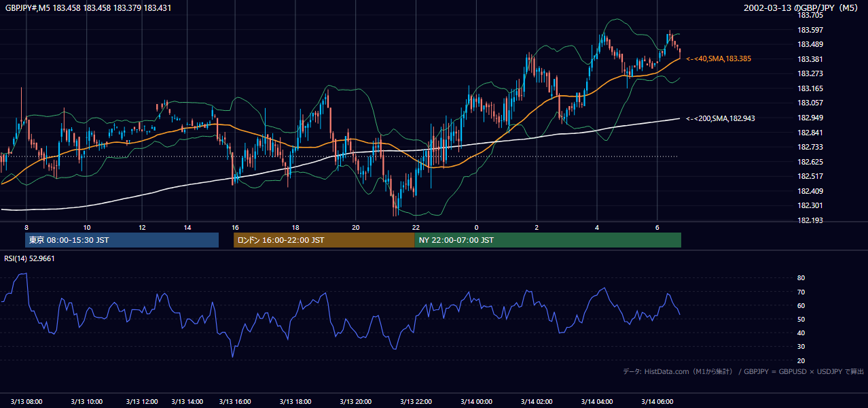Click the 3/13 14:00 bottom time label
The height and width of the screenshot is (408, 868).
point(187,402)
